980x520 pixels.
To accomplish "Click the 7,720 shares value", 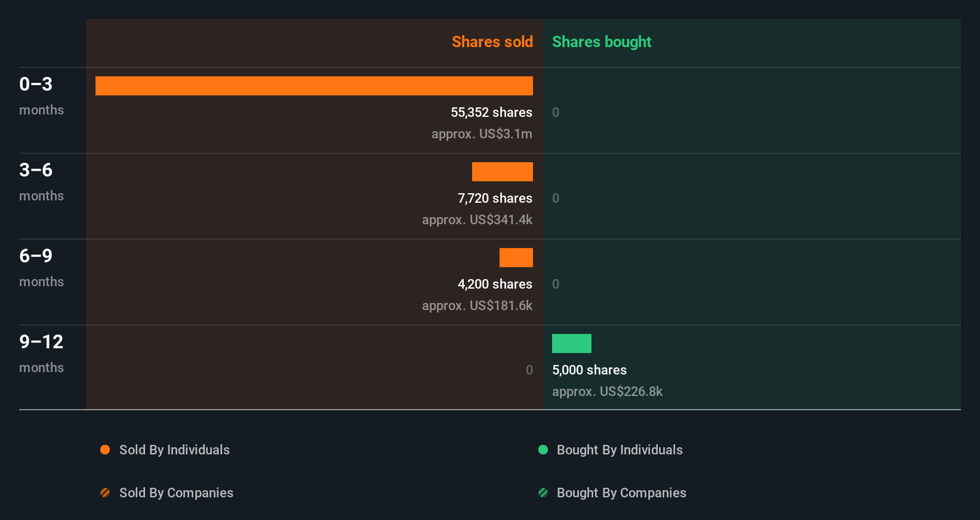I will coord(495,198).
